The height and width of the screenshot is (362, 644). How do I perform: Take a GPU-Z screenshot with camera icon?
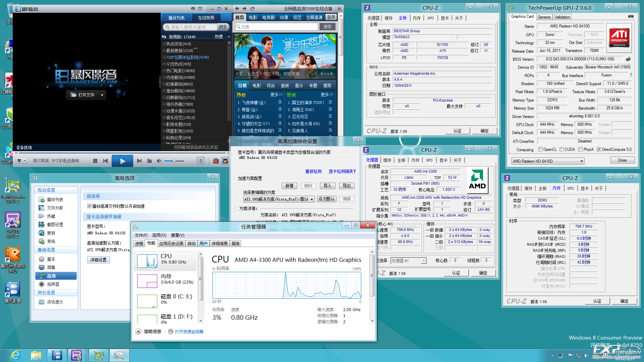[x=631, y=16]
